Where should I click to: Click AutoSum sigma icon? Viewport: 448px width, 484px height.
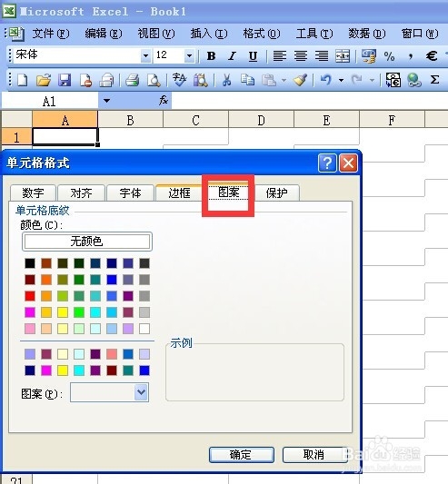coord(434,80)
